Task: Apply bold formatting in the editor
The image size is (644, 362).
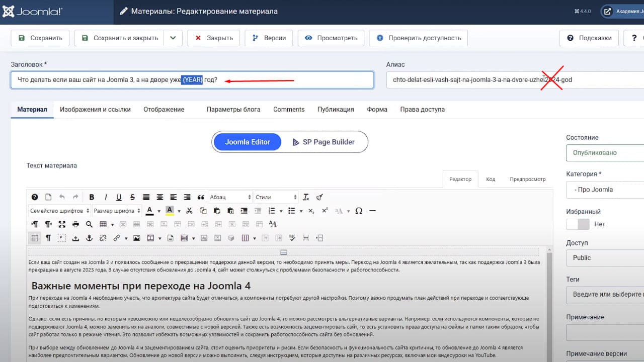Action: (x=92, y=197)
